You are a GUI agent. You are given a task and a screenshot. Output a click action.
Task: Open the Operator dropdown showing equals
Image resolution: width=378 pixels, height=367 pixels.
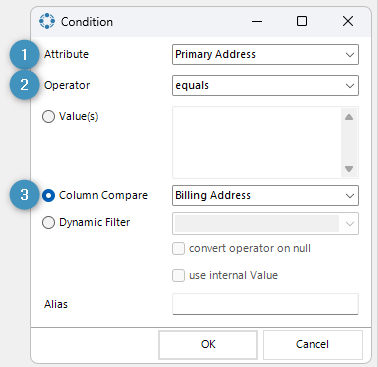[x=265, y=85]
